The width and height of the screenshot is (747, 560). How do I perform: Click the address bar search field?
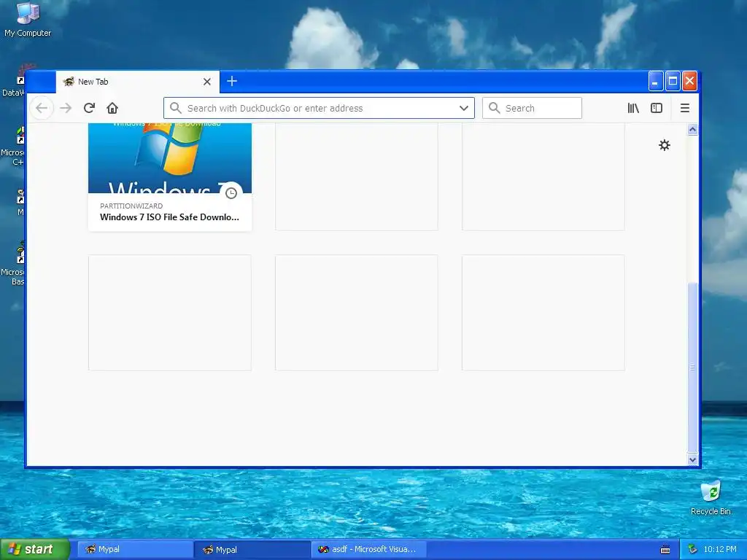tap(319, 108)
